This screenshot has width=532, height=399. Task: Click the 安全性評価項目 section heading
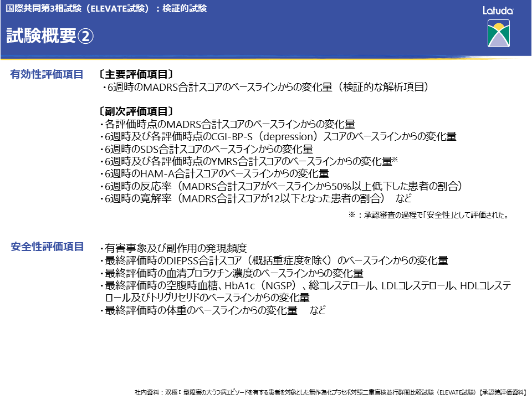tap(47, 247)
